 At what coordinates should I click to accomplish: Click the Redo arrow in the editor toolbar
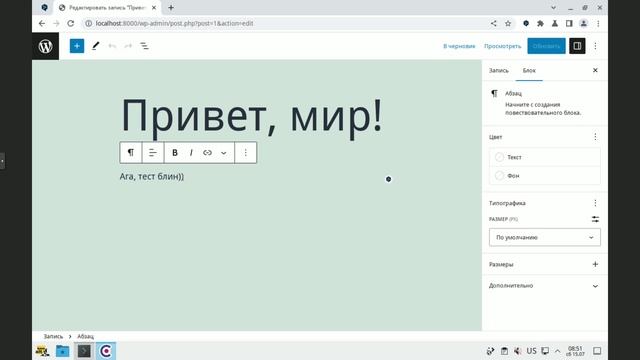(128, 46)
